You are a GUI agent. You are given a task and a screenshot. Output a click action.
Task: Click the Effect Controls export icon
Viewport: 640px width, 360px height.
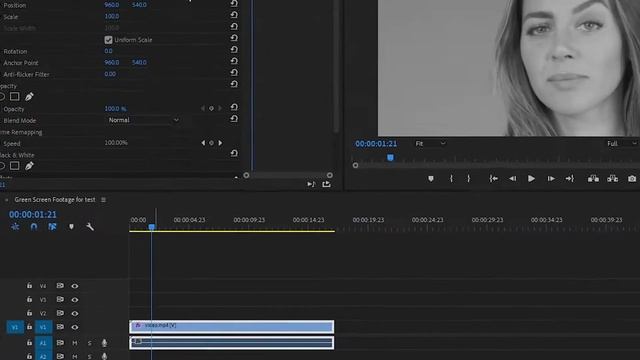pyautogui.click(x=326, y=184)
